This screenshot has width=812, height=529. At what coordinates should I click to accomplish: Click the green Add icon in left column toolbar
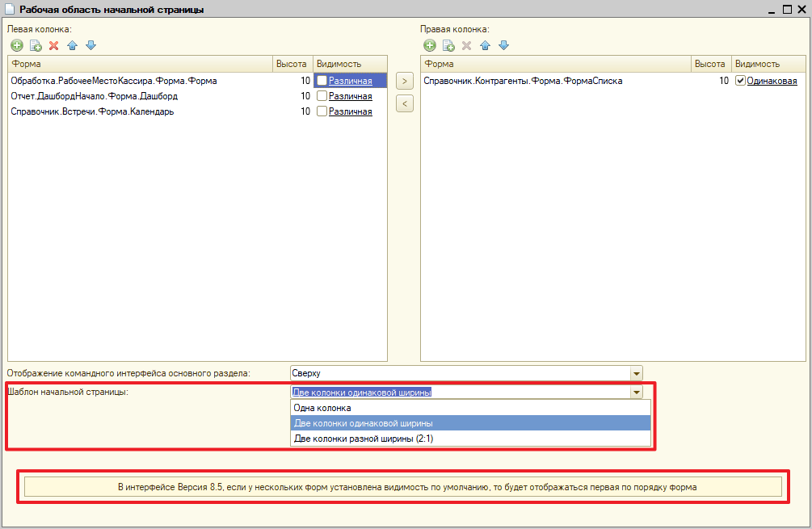click(x=17, y=45)
